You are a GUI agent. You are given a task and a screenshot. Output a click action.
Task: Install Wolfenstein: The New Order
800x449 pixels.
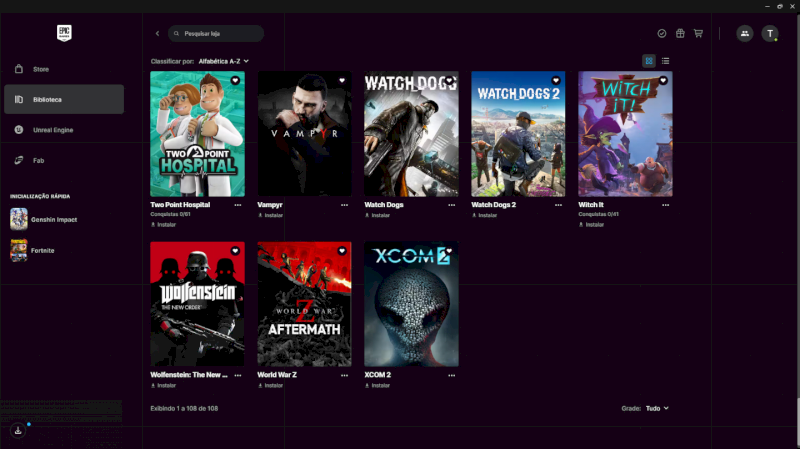point(163,386)
